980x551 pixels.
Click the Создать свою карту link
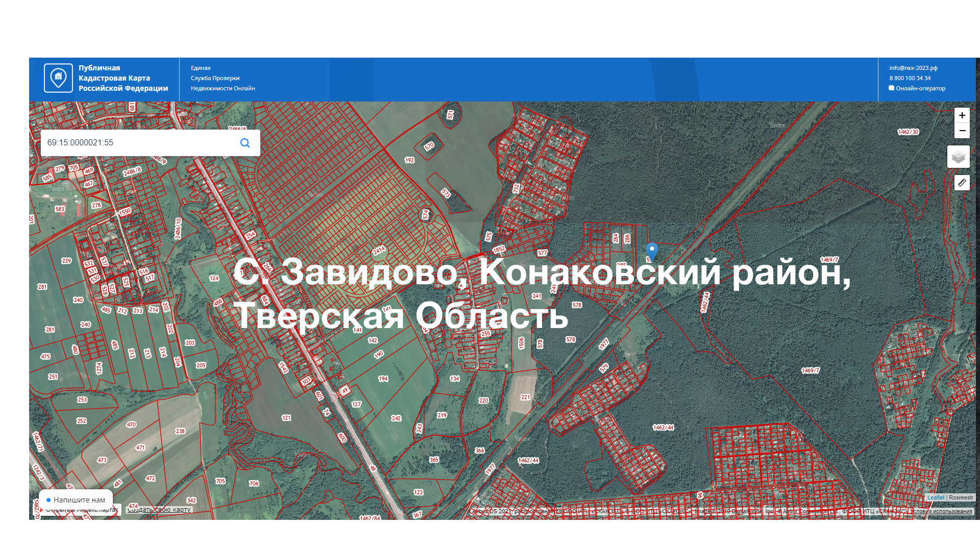pyautogui.click(x=159, y=510)
